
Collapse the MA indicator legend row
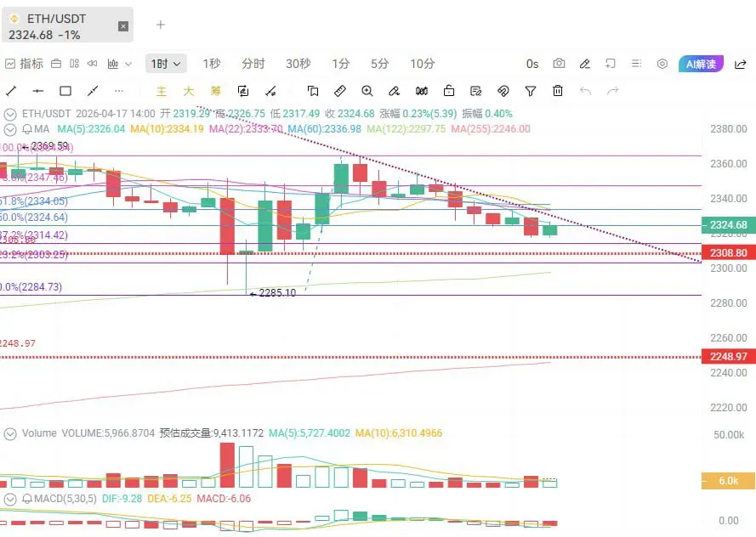pyautogui.click(x=10, y=129)
